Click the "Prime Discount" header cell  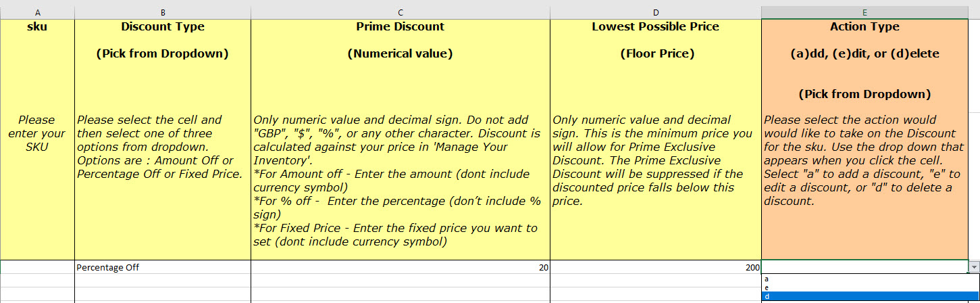[x=401, y=139]
